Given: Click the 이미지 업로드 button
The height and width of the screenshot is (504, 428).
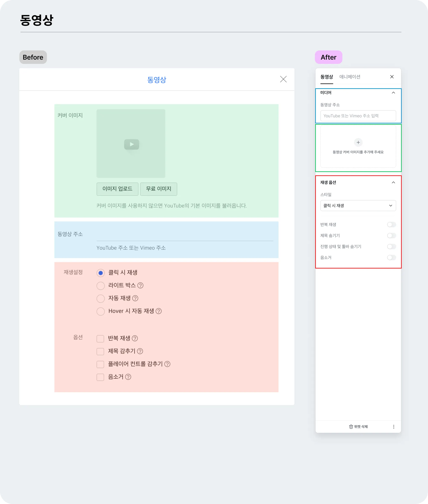Looking at the screenshot, I should [x=117, y=189].
